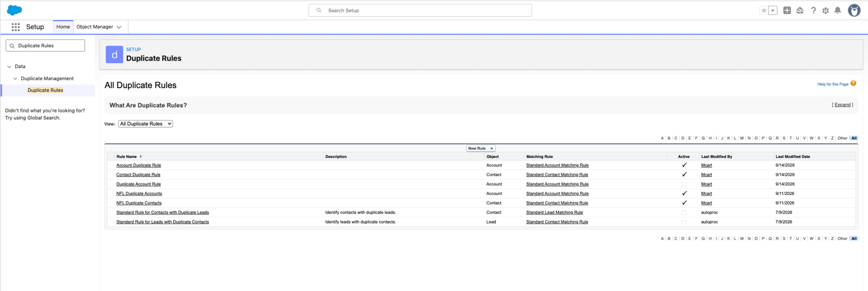This screenshot has height=291, width=868.
Task: Filter by letter S in the bottom alphabet bar
Action: point(784,239)
